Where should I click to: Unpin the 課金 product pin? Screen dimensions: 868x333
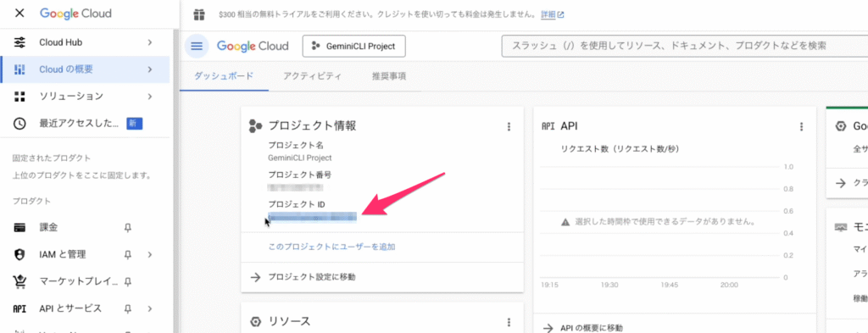tap(128, 227)
